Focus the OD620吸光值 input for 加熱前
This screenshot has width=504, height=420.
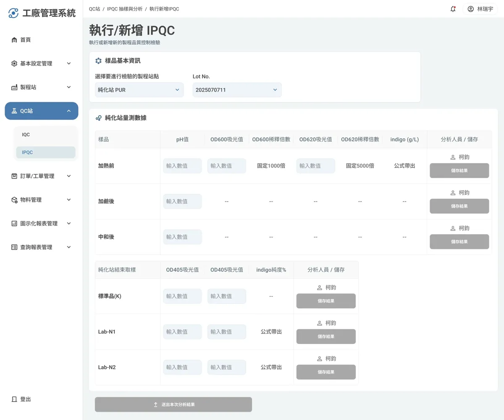[316, 166]
